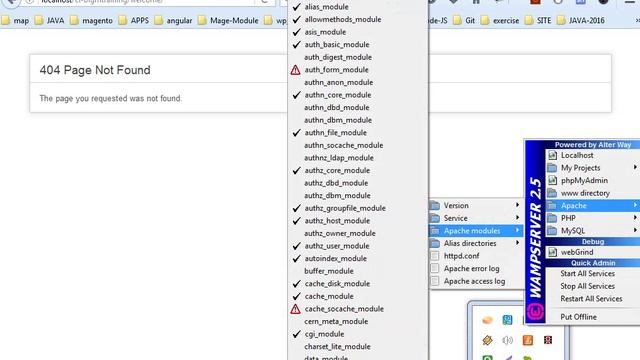Image resolution: width=640 pixels, height=360 pixels.
Task: Open Localhost from the WampServer menu
Action: pyautogui.click(x=577, y=155)
